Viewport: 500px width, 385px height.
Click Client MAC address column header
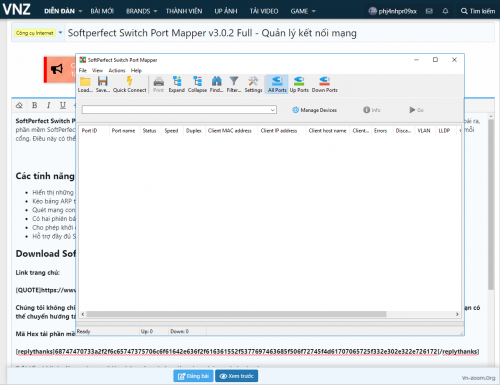tap(232, 131)
